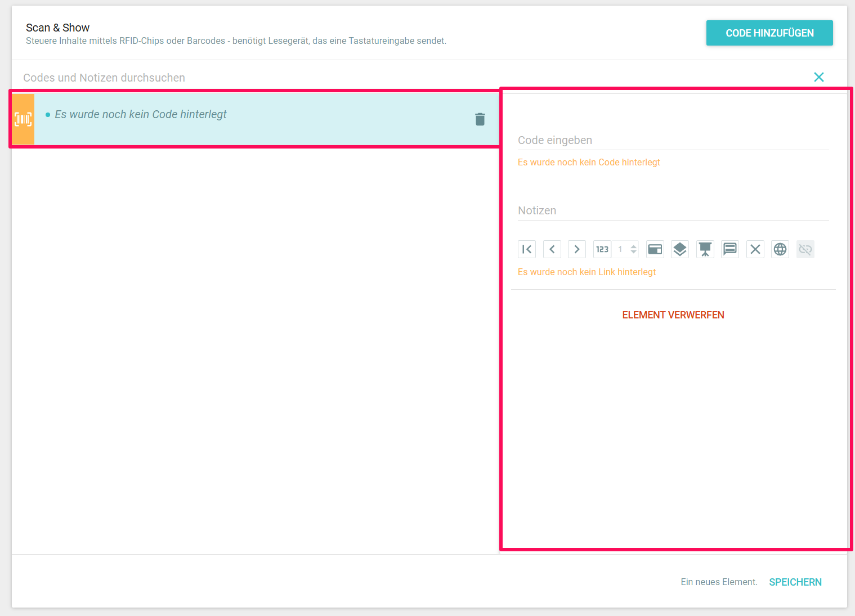Select the next page arrow icon

pyautogui.click(x=576, y=249)
